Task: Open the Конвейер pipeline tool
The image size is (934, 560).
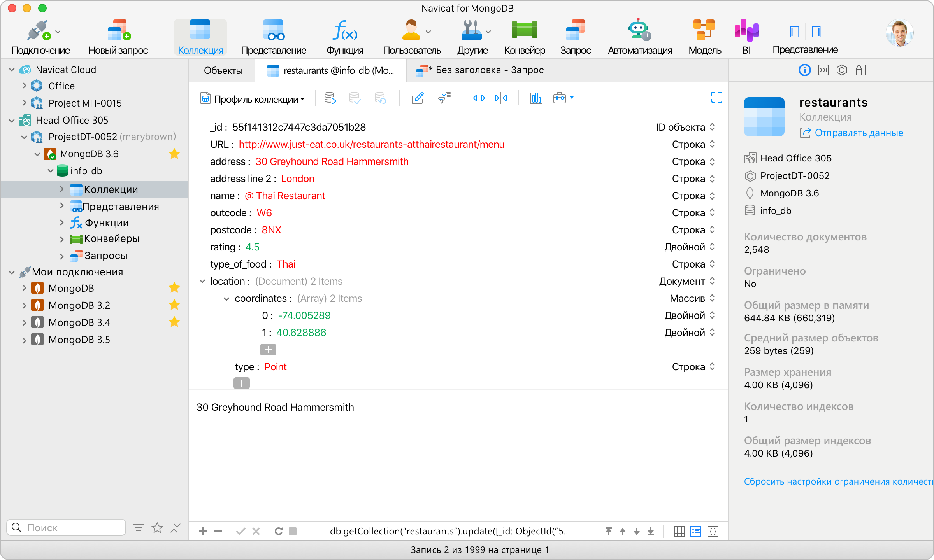Action: [x=525, y=37]
